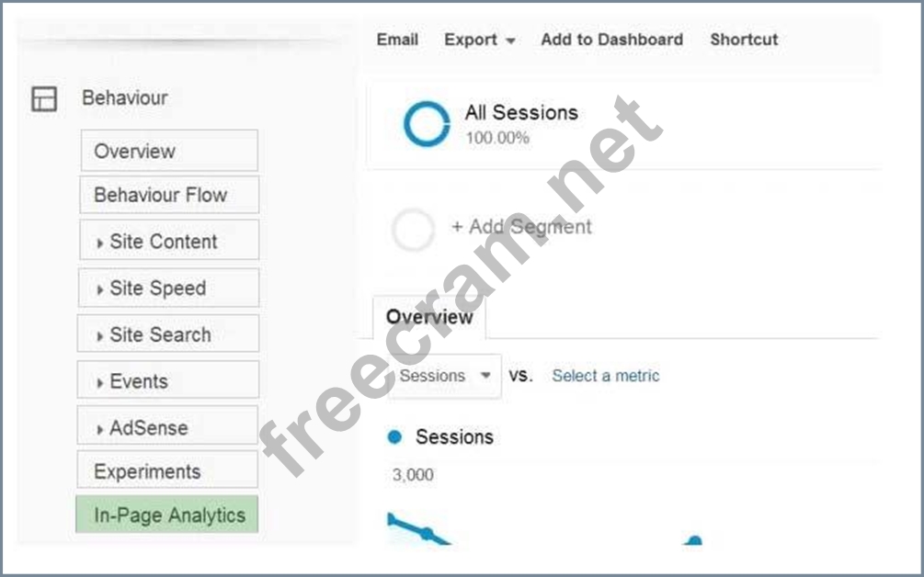Click the Email button
Viewport: 924px width, 577px height.
point(398,40)
